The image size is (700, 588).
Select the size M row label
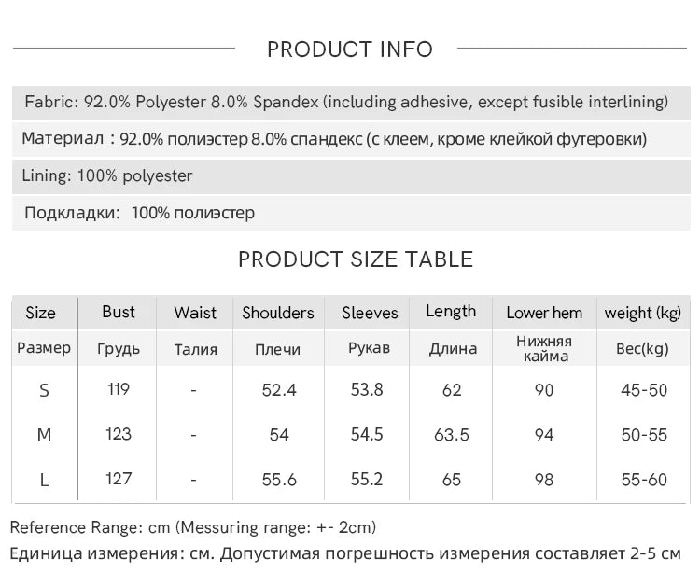(44, 435)
